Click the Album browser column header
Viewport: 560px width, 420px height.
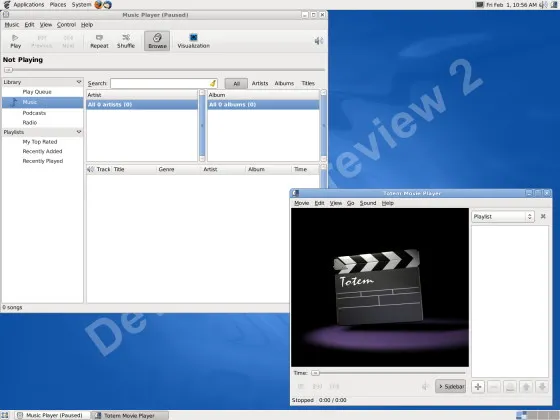click(263, 95)
